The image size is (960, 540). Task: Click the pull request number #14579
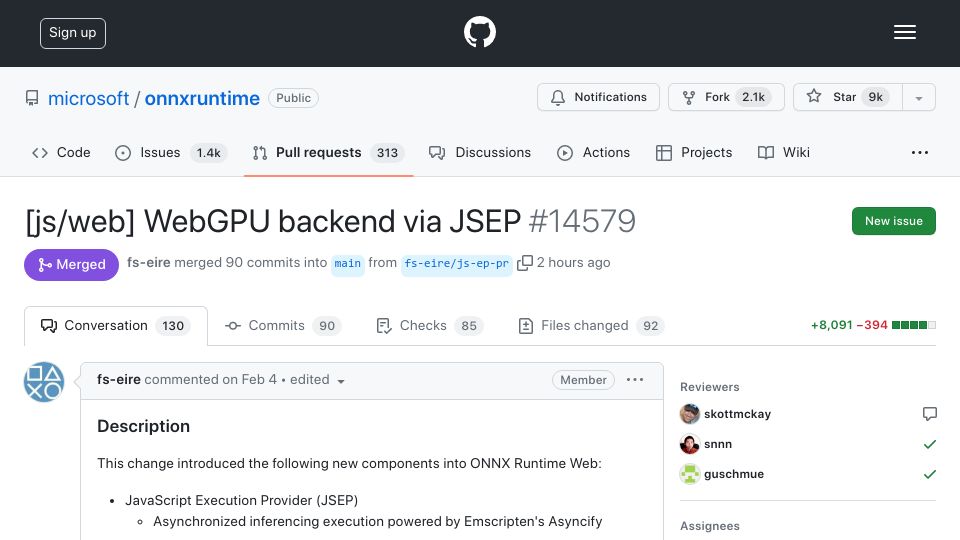point(582,221)
